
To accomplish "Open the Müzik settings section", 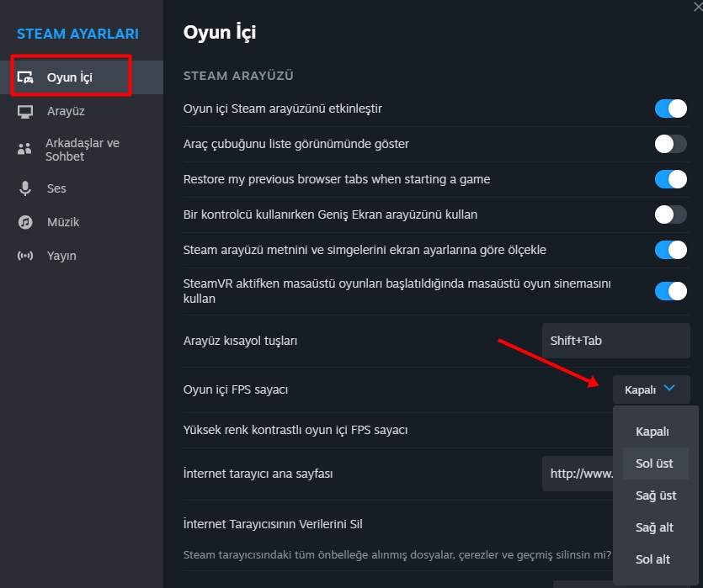I will tap(82, 222).
